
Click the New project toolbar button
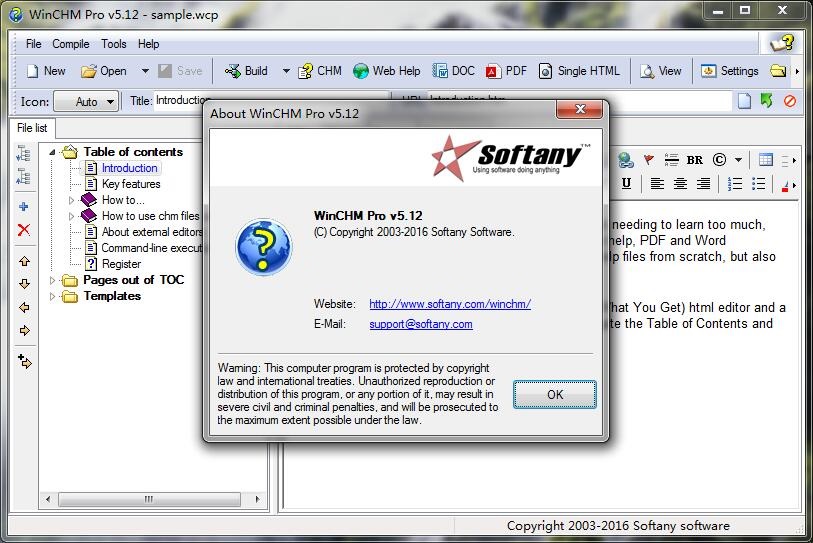click(x=46, y=71)
